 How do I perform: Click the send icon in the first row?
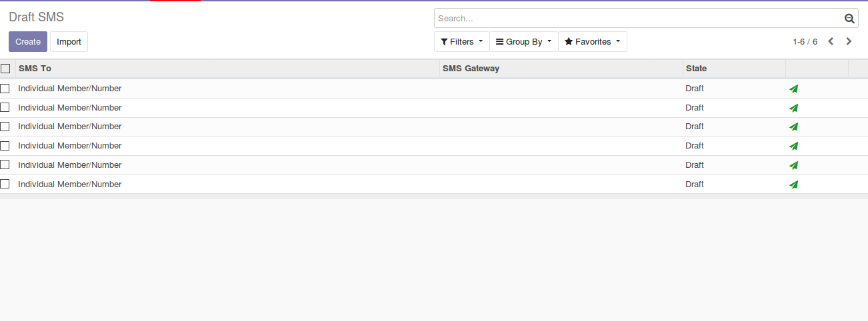tap(793, 89)
